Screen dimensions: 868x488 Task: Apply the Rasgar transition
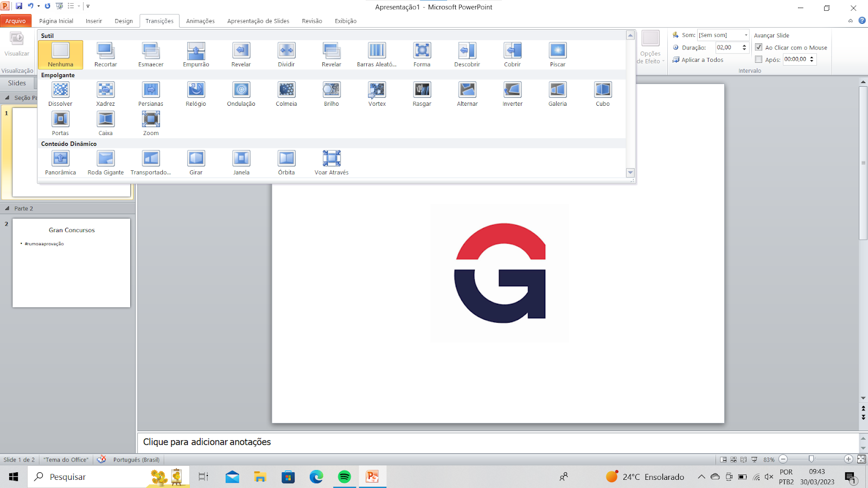(x=422, y=94)
